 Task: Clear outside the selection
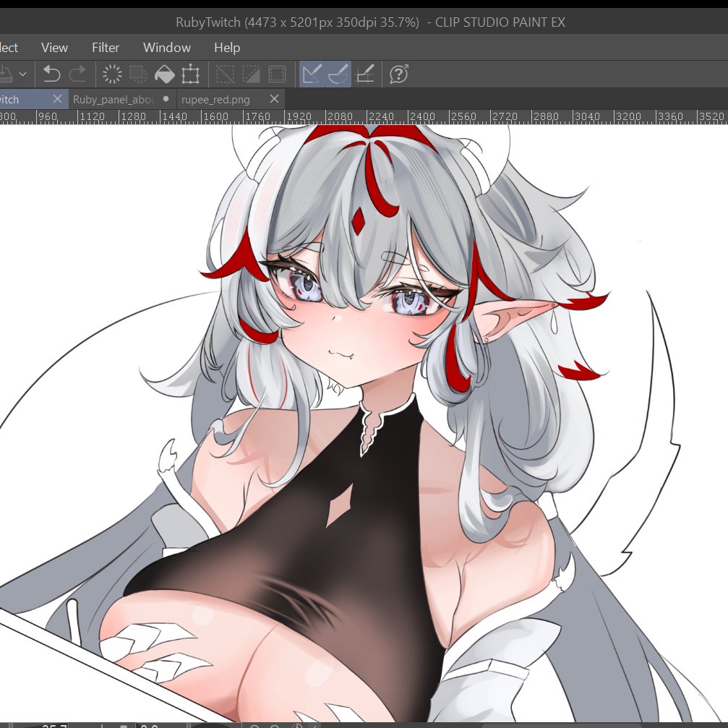click(138, 74)
